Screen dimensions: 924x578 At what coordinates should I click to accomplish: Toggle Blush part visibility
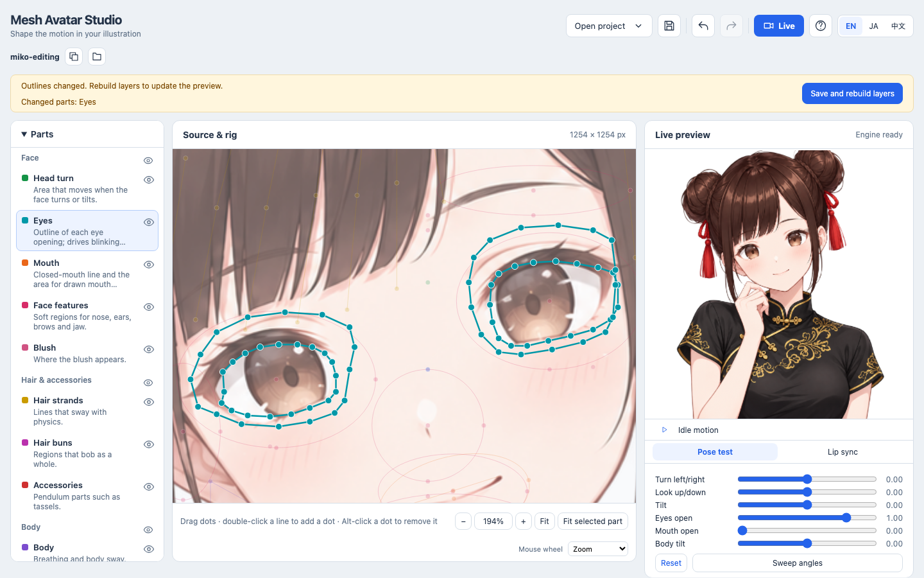point(149,349)
